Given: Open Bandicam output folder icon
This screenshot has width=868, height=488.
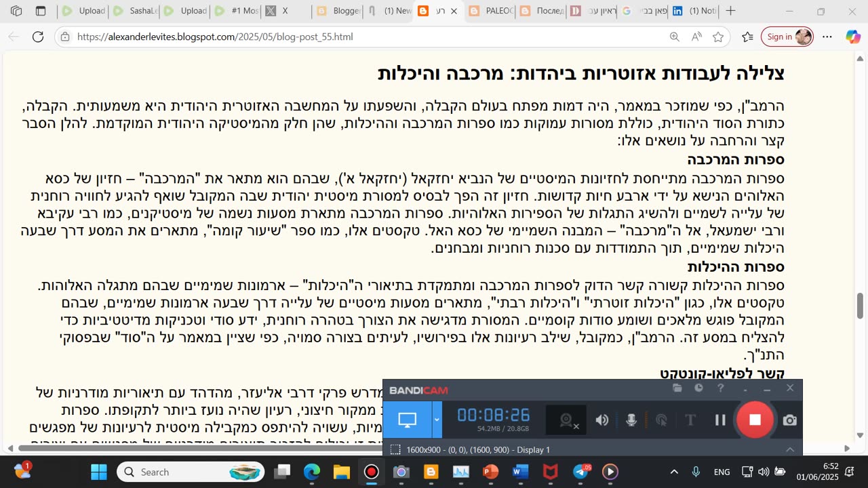Looking at the screenshot, I should [x=677, y=388].
